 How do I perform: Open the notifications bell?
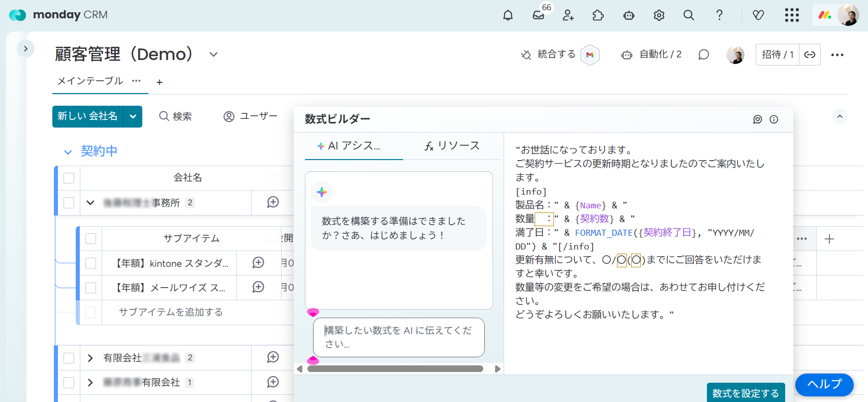pos(508,15)
